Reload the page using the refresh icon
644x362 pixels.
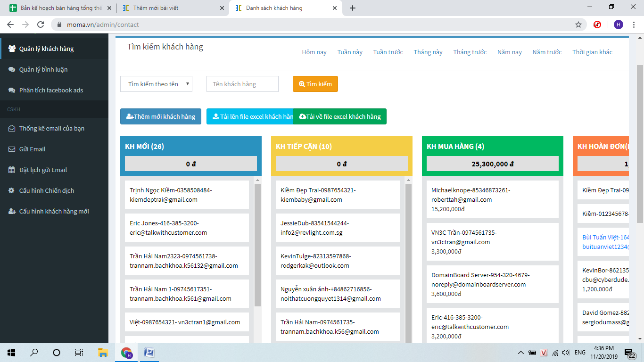click(x=41, y=25)
